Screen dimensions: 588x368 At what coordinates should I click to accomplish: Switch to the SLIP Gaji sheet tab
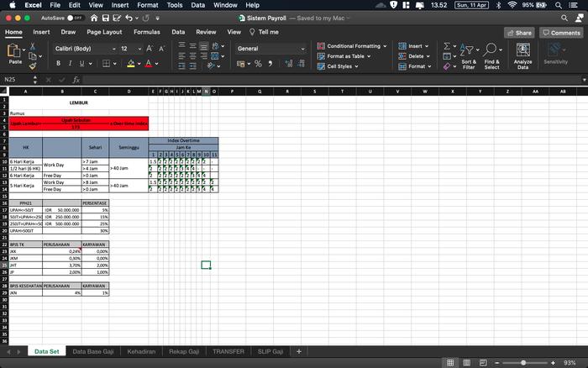click(x=269, y=351)
